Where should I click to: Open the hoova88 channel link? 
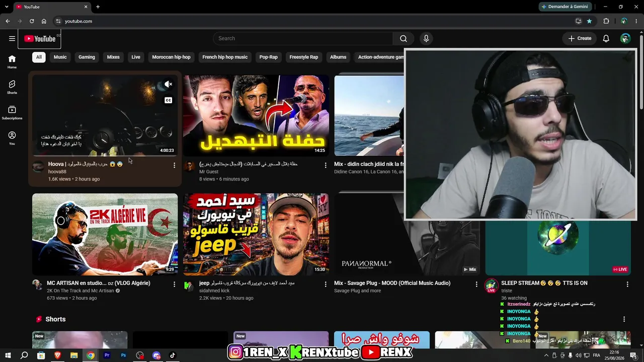point(57,171)
